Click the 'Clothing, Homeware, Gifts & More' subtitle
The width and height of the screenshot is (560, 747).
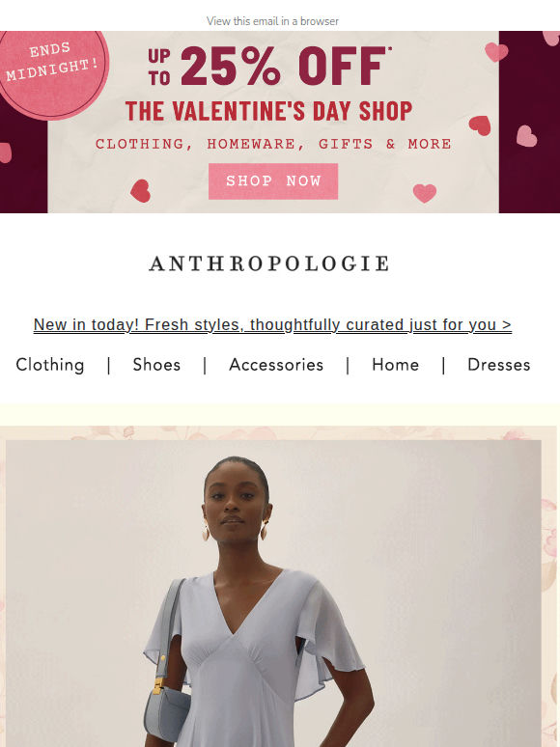click(273, 144)
